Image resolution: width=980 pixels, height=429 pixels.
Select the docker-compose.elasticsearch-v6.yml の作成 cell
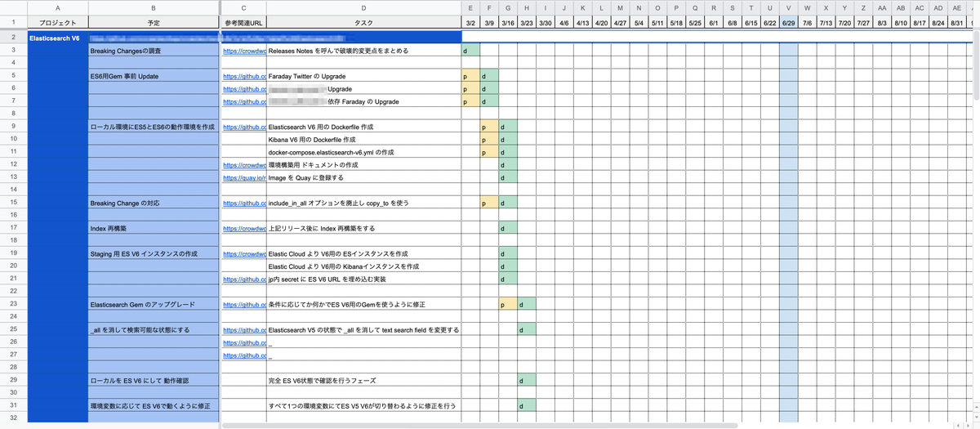pyautogui.click(x=363, y=152)
